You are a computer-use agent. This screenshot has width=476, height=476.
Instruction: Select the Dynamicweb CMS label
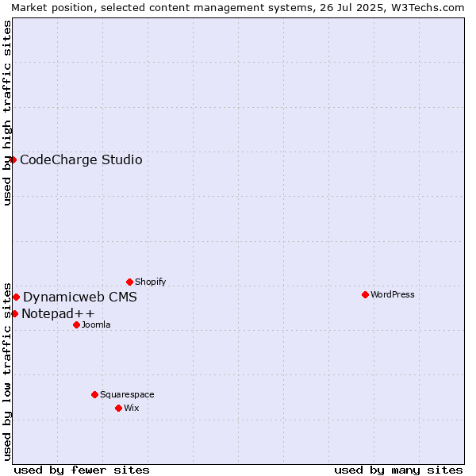click(80, 297)
